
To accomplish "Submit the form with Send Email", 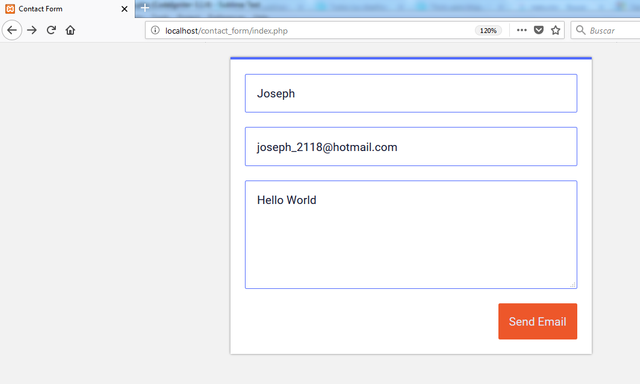I will (x=538, y=321).
